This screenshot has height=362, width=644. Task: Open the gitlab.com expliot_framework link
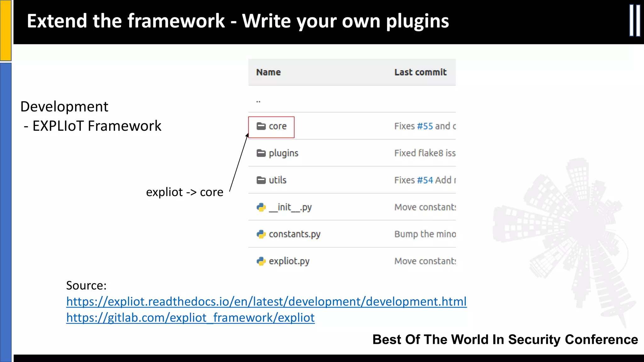190,318
